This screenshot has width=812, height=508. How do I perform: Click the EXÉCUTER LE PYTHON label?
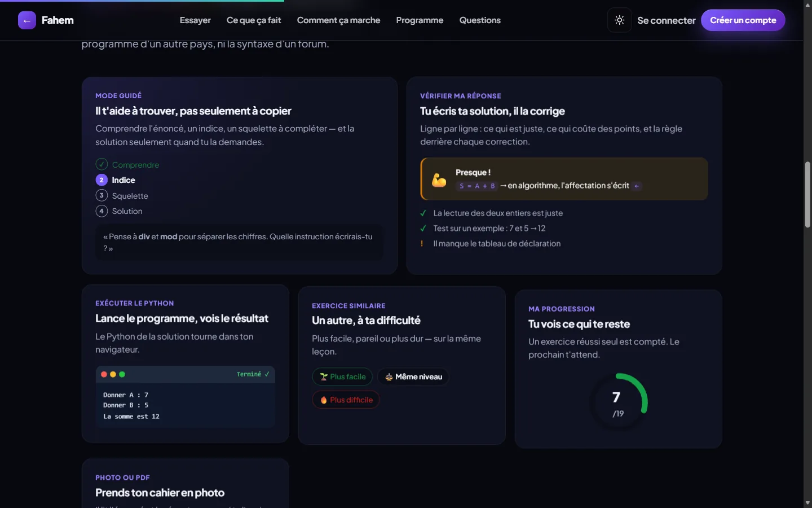(x=135, y=303)
